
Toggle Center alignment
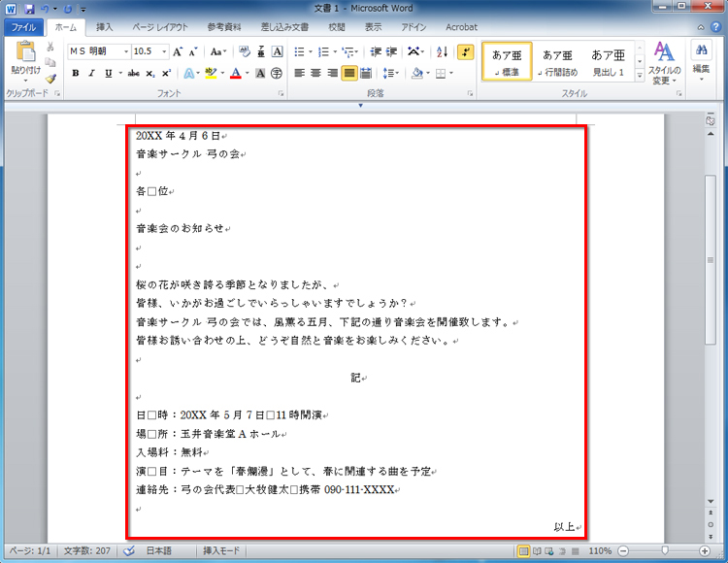point(316,73)
